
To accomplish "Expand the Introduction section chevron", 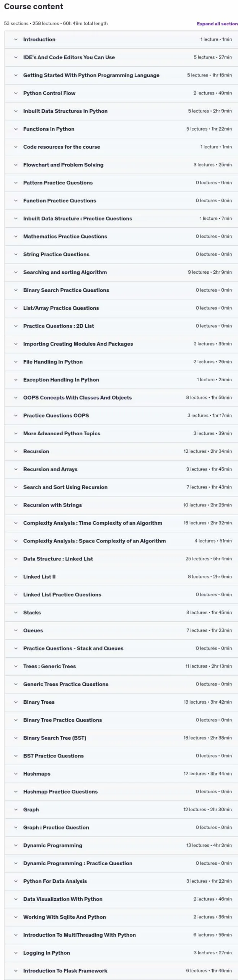I will point(16,39).
